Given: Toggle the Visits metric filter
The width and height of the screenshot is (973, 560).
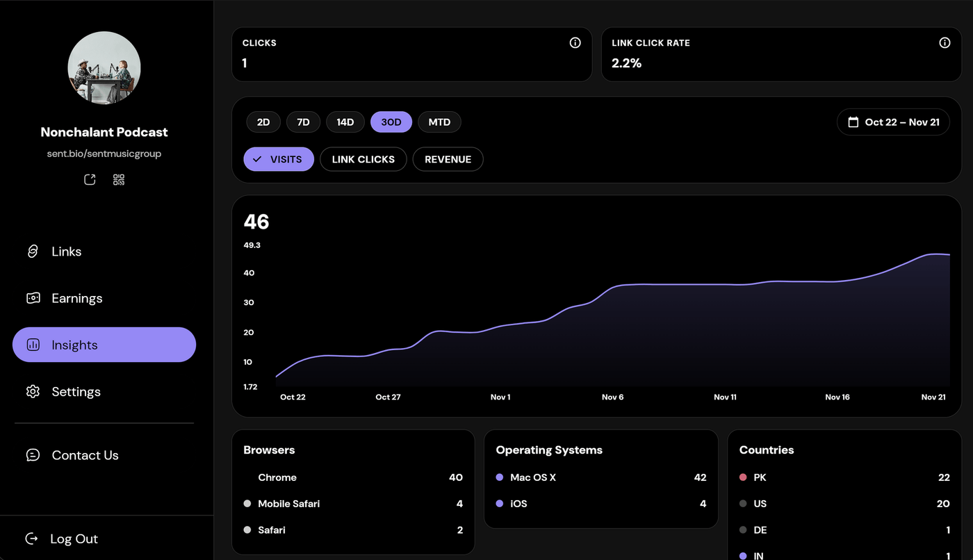Looking at the screenshot, I should point(279,159).
